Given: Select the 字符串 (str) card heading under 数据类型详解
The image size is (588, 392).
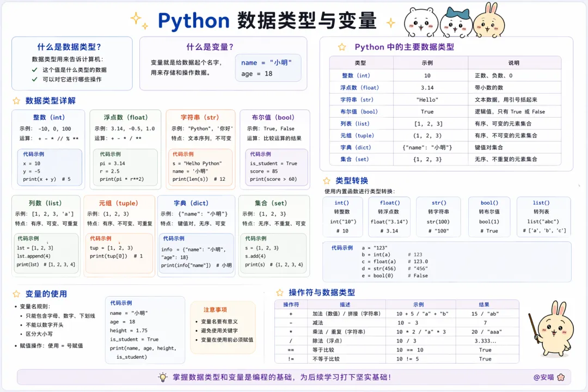Looking at the screenshot, I should point(199,118).
